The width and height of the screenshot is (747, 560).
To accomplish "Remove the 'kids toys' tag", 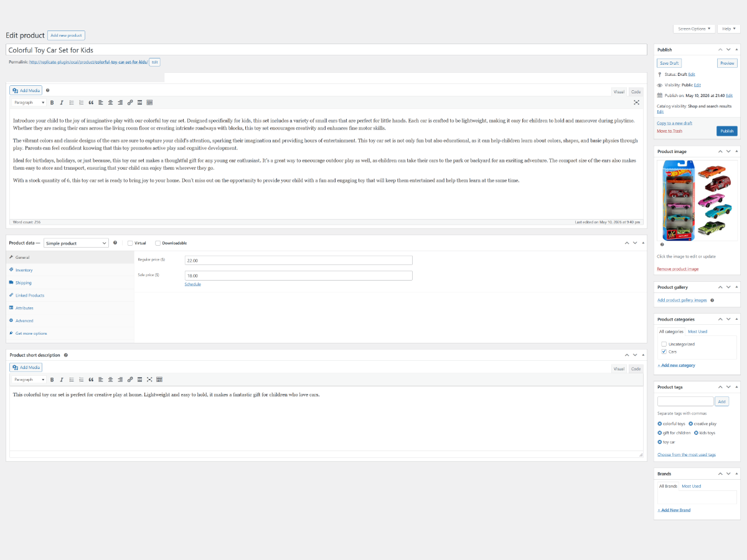I will click(696, 433).
